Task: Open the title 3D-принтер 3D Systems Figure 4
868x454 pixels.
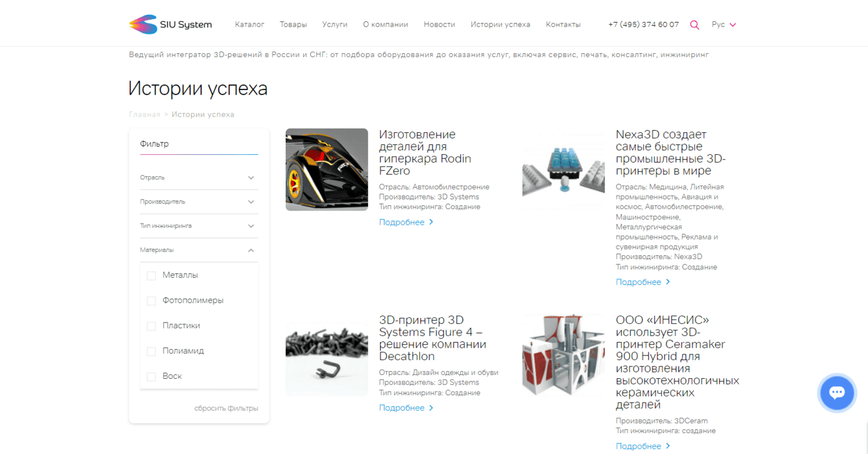Action: (433, 338)
